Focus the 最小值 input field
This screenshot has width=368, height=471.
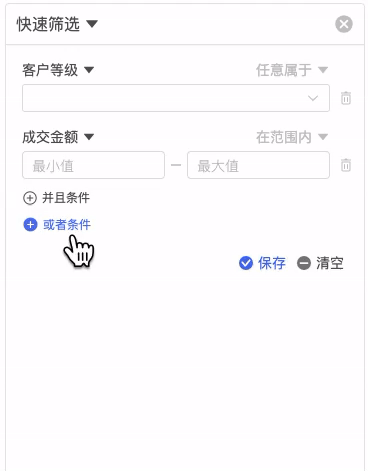click(93, 165)
